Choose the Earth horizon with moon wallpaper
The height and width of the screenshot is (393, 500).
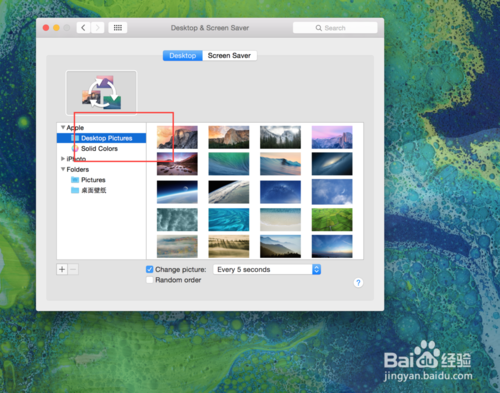tap(177, 192)
